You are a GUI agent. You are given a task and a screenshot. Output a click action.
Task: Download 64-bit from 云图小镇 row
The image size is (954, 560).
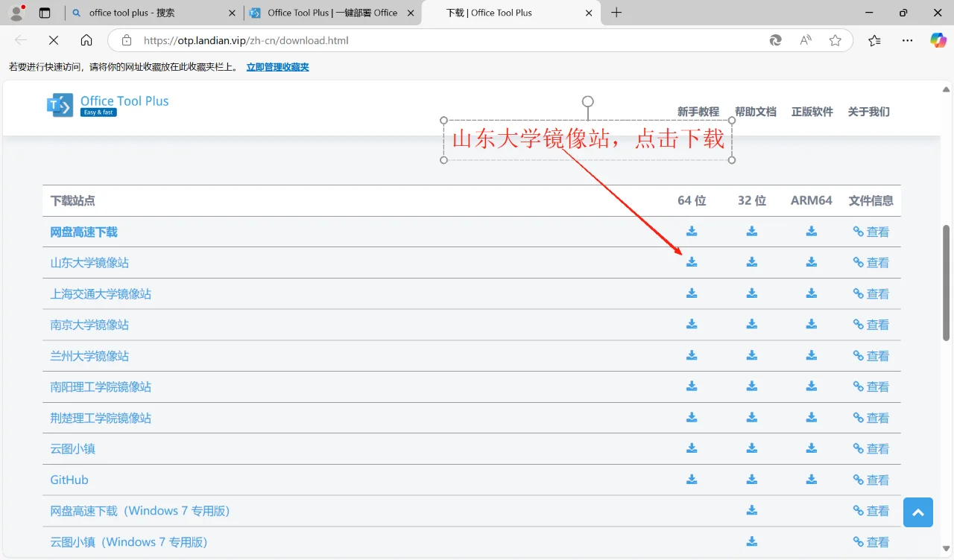[692, 448]
